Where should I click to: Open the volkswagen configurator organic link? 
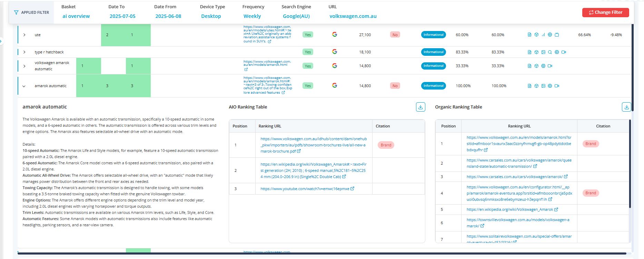tap(519, 193)
